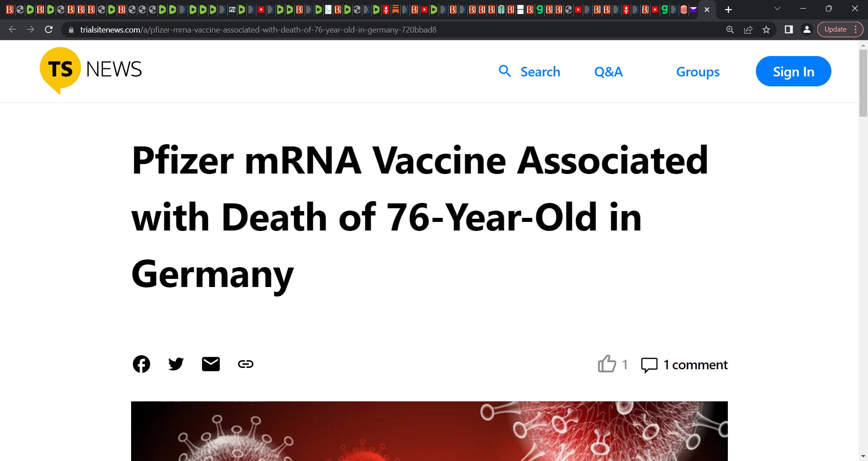Copy article link with chain icon
The width and height of the screenshot is (868, 461).
(x=245, y=364)
